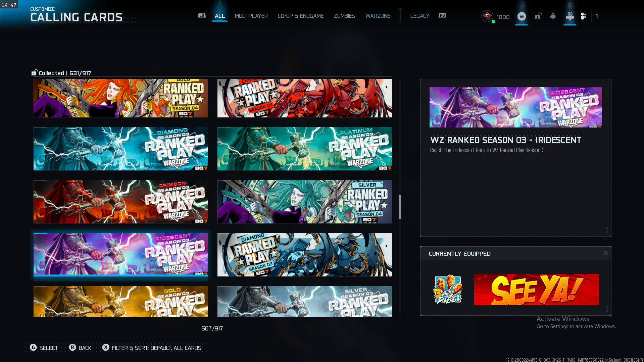
Task: Click the collected lock icon beside Collected
Action: click(34, 73)
